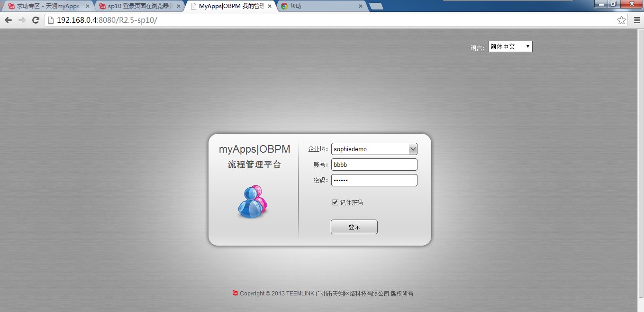Click the blue and pink users icon

pyautogui.click(x=253, y=202)
